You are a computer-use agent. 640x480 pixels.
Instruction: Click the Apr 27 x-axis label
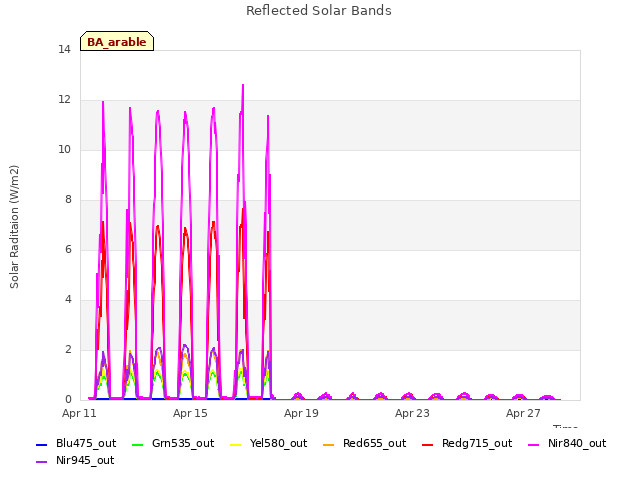(x=523, y=413)
